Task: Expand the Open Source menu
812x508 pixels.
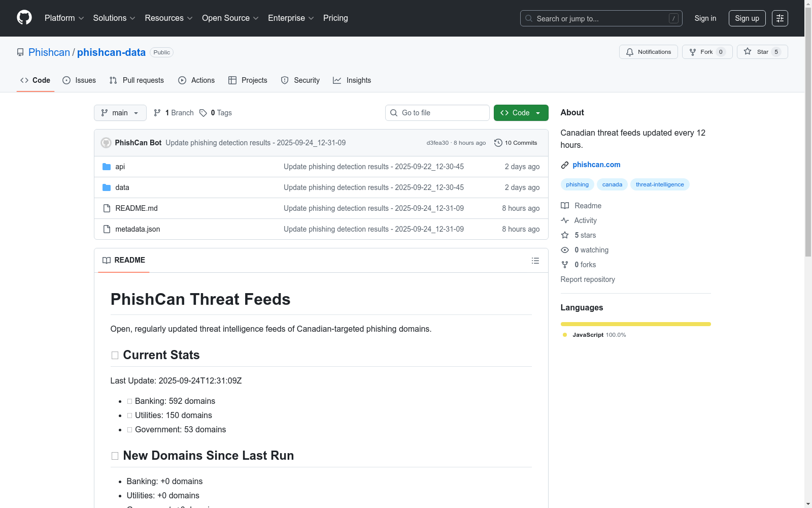Action: [x=230, y=18]
